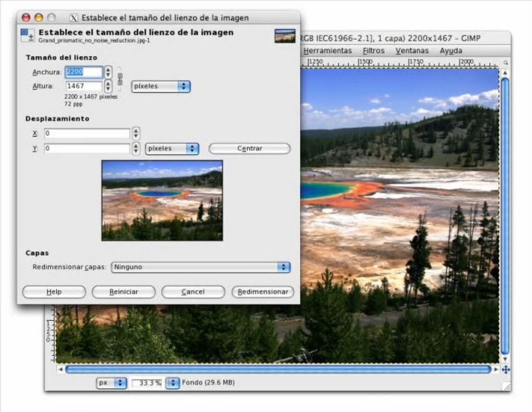This screenshot has width=532, height=412.
Task: Click the 2200 x 1467 píxeles text
Action: click(91, 96)
